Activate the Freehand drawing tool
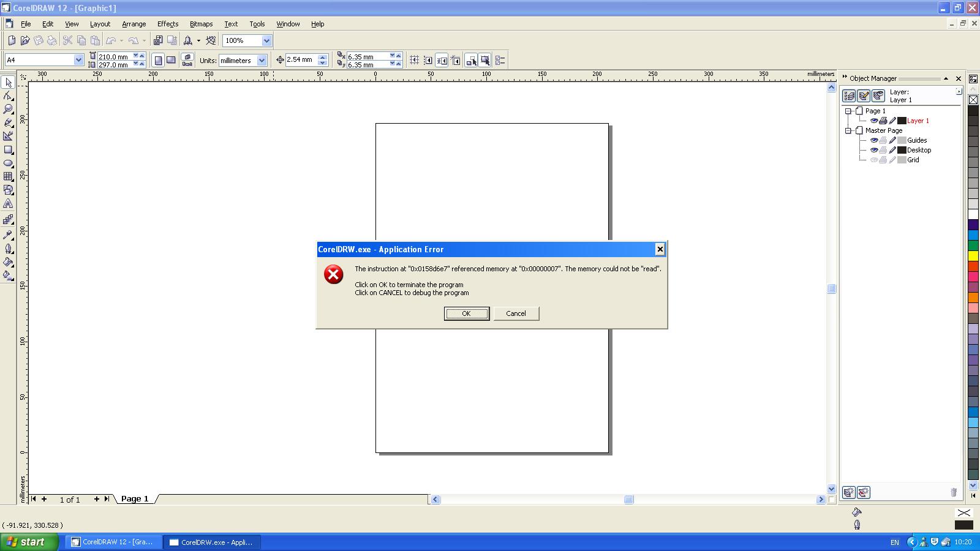The height and width of the screenshot is (551, 980). 8,122
